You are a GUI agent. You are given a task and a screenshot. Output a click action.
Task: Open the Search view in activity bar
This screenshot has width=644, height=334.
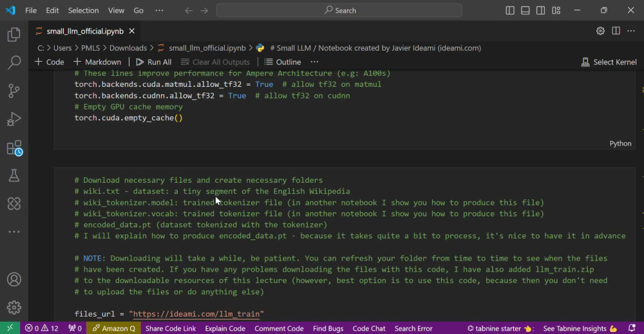[x=14, y=62]
